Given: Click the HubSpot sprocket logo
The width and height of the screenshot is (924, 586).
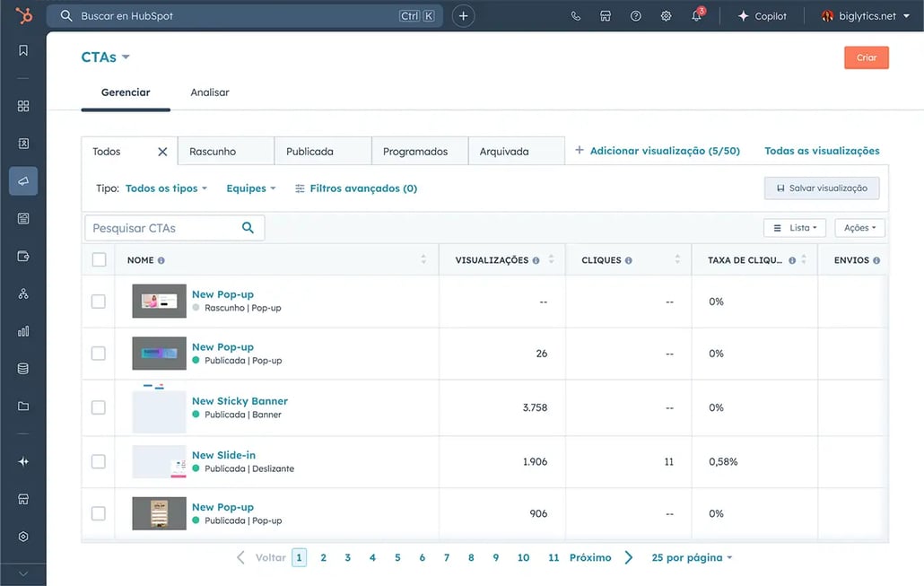Looking at the screenshot, I should 23,16.
